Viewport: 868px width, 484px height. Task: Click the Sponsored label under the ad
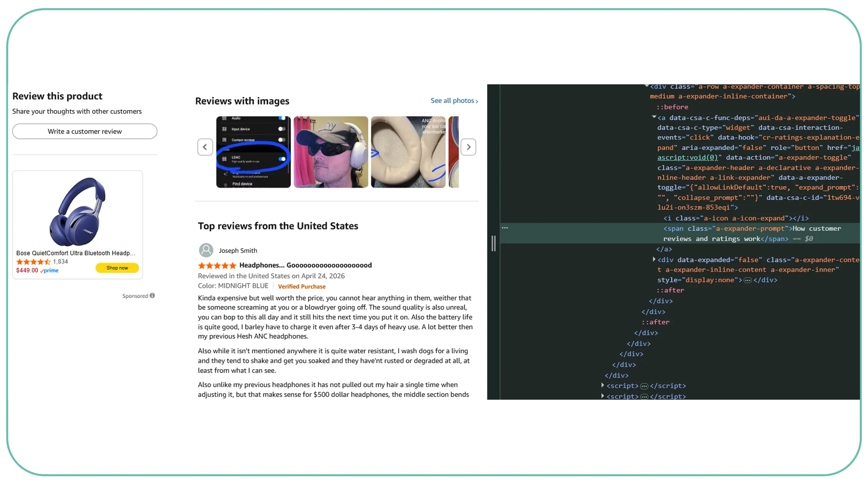(x=135, y=296)
